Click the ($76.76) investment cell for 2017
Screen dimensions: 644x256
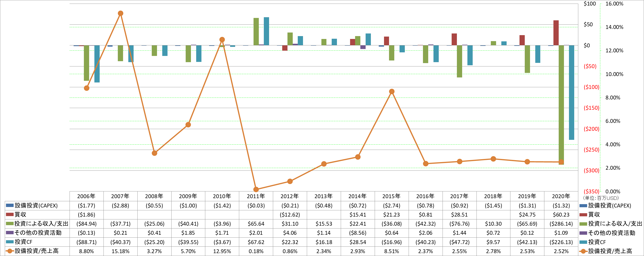[460, 224]
